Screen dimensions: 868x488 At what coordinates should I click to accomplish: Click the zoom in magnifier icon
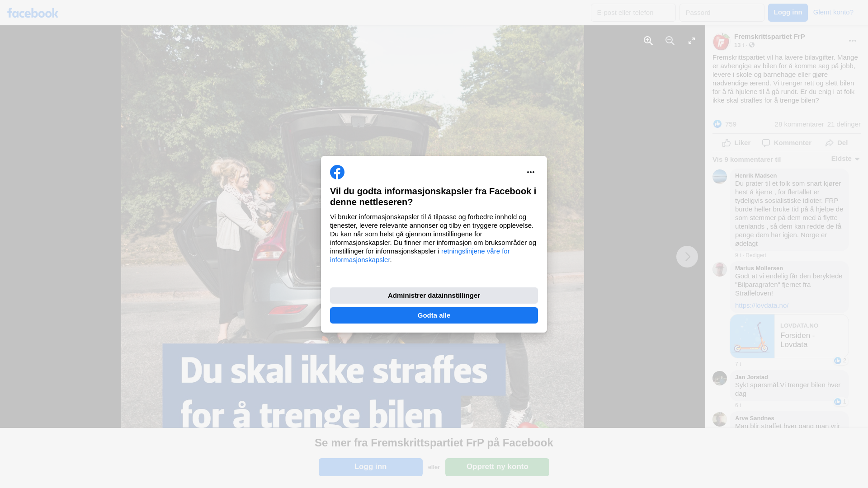648,41
